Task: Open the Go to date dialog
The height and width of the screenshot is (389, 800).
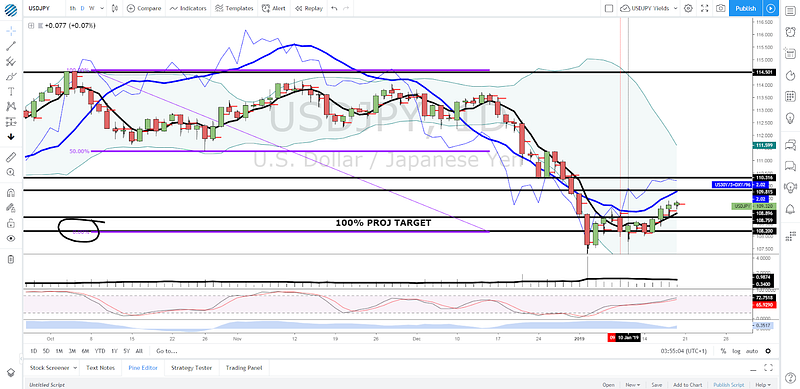Action: (167, 351)
